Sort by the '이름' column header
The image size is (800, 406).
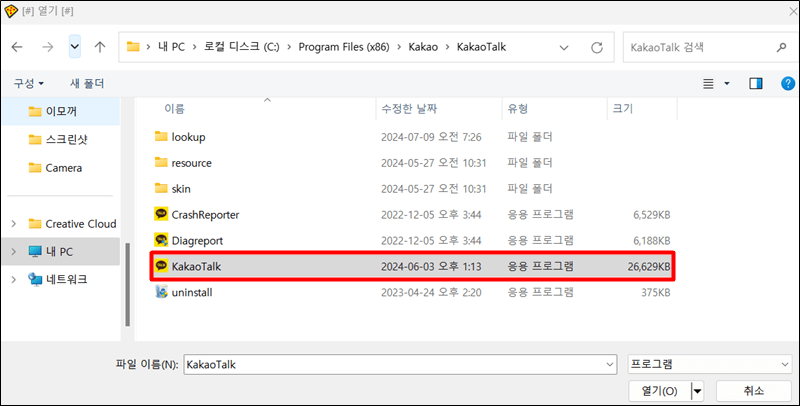[174, 109]
